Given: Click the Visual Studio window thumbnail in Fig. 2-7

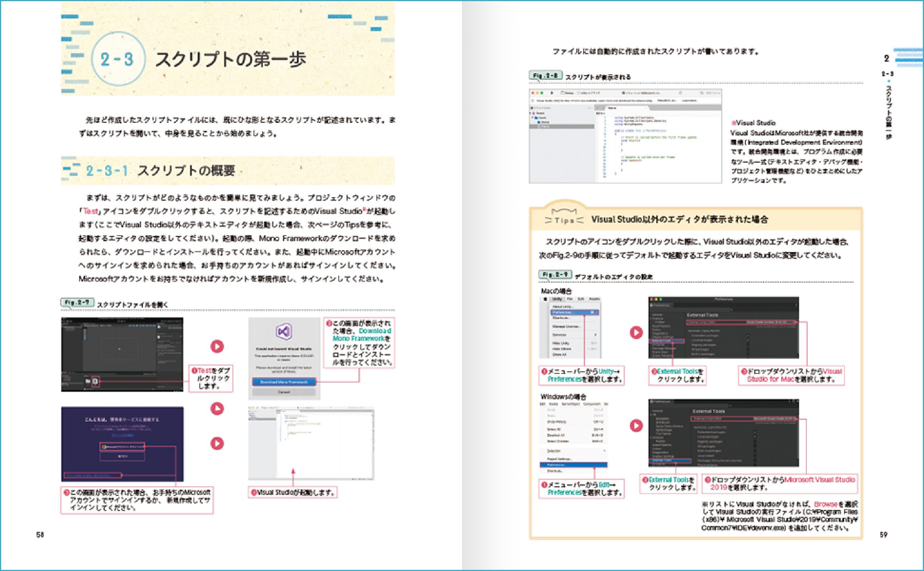Looking at the screenshot, I should coord(311,443).
